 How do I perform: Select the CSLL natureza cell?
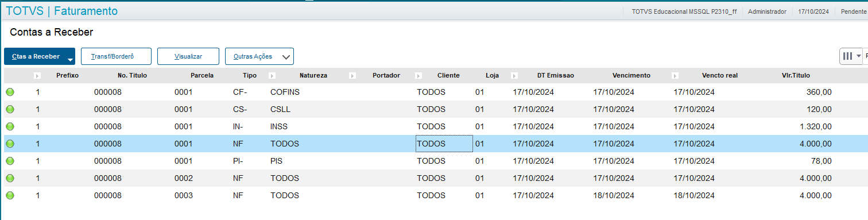[281, 109]
